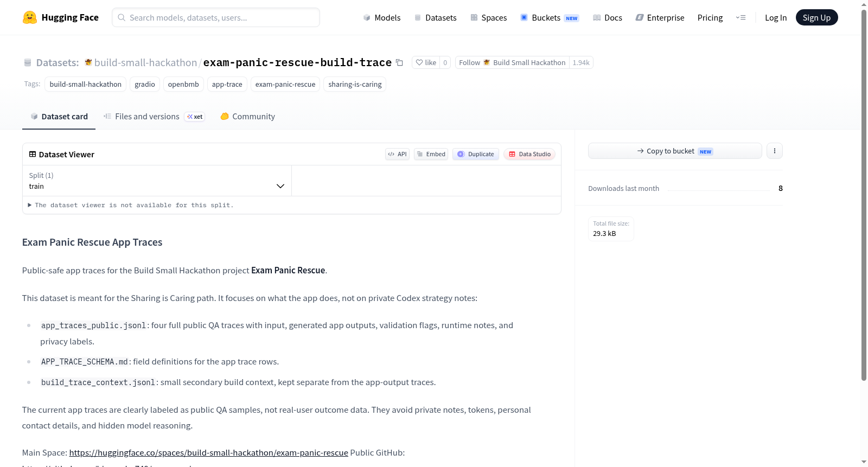868x467 pixels.
Task: Click the 29.3 kB file size value
Action: (x=604, y=234)
